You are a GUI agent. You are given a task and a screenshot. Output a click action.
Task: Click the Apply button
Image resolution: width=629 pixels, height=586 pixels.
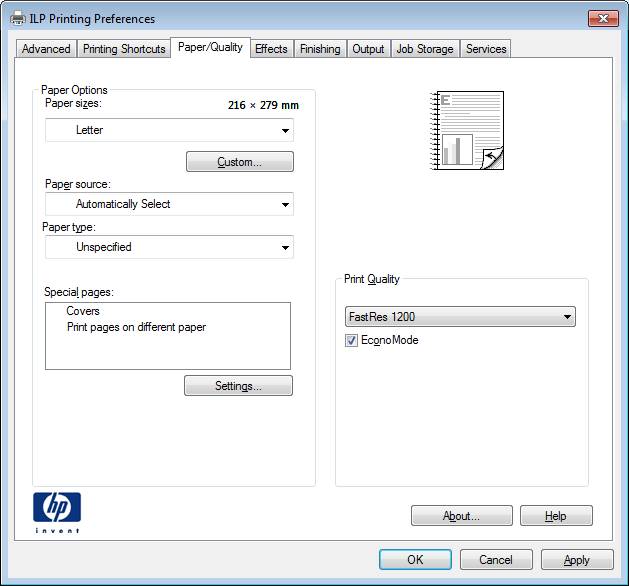(576, 560)
